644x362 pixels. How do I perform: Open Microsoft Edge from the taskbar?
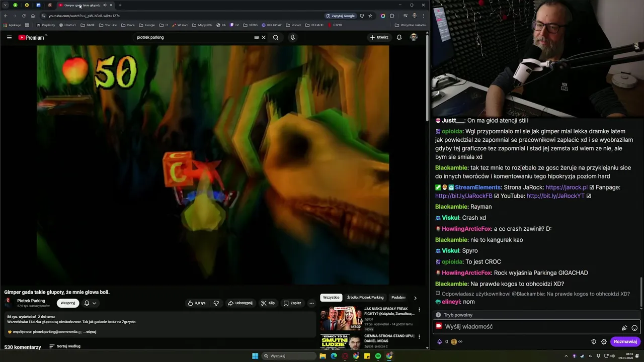(x=334, y=356)
